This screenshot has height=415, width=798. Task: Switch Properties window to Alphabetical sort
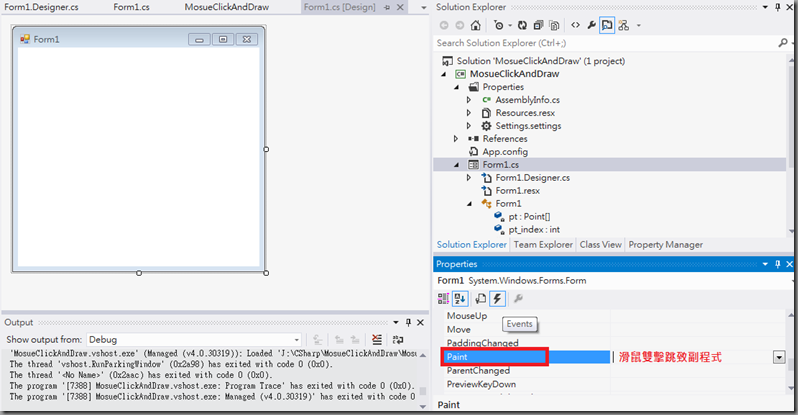point(460,299)
